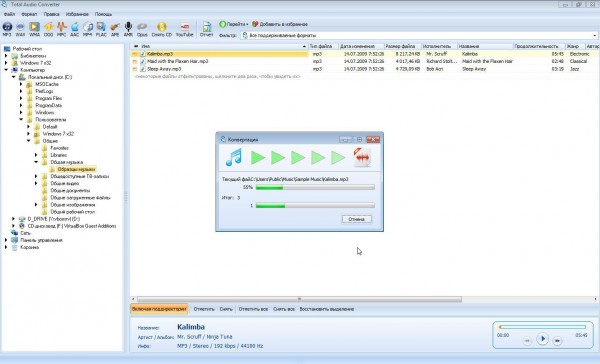Toggle checkbox for Kalimba.mp3
The width and height of the screenshot is (600, 364).
135,54
